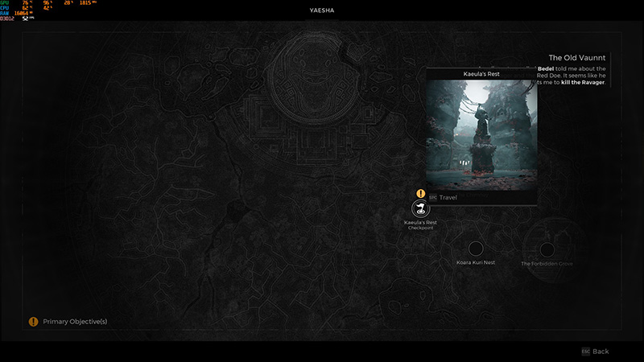The width and height of the screenshot is (644, 362).
Task: Click the highlighted 'kill the Ravager' quest text
Action: point(583,83)
